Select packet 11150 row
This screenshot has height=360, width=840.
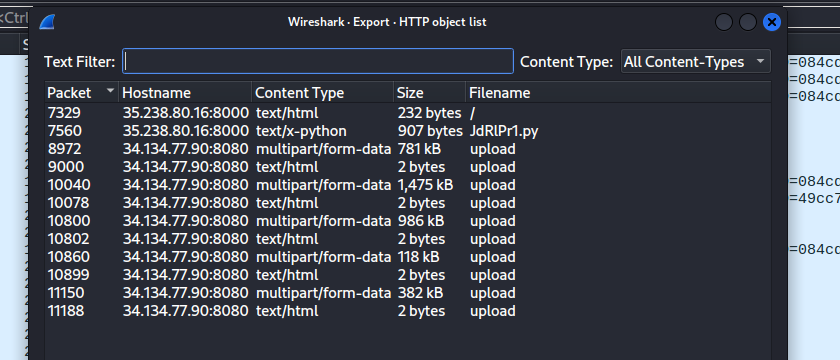coord(408,292)
